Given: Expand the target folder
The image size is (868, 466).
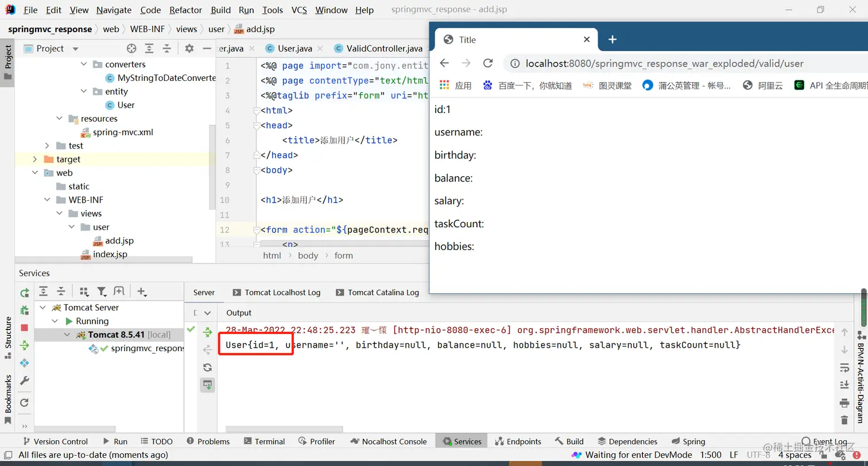Looking at the screenshot, I should [35, 159].
